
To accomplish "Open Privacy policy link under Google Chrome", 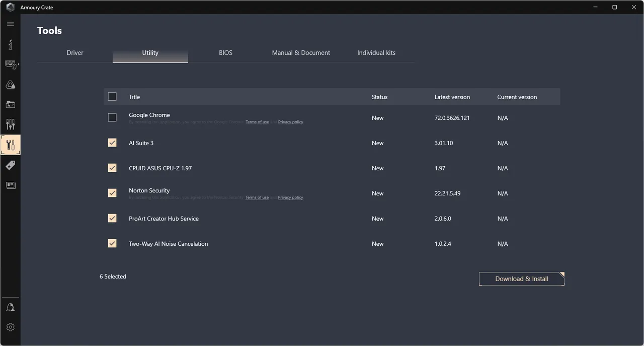I will pos(291,122).
